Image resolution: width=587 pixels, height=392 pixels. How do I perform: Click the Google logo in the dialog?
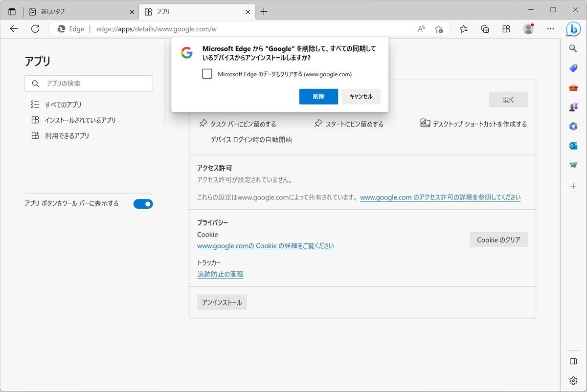click(187, 53)
